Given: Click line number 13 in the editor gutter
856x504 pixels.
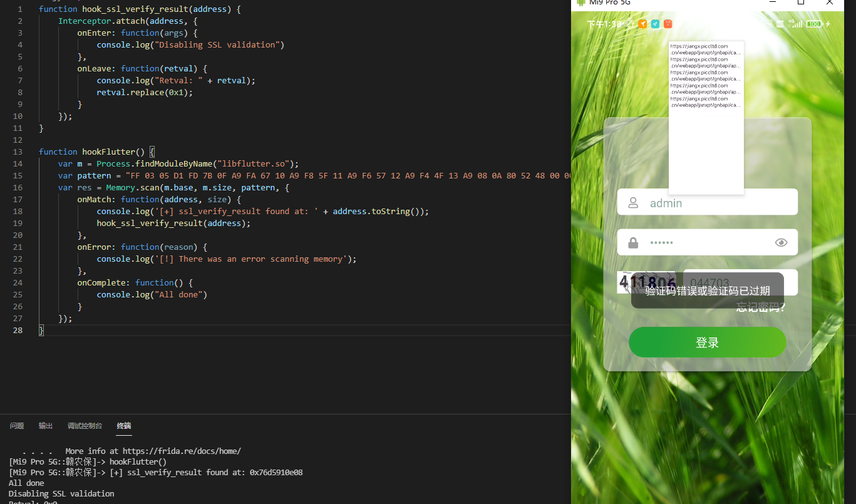Looking at the screenshot, I should coord(18,152).
